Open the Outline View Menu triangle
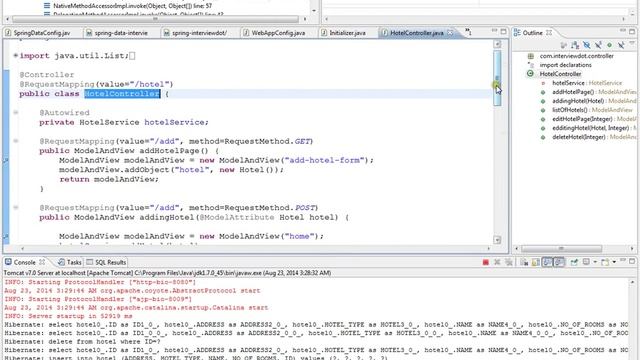 [632, 43]
